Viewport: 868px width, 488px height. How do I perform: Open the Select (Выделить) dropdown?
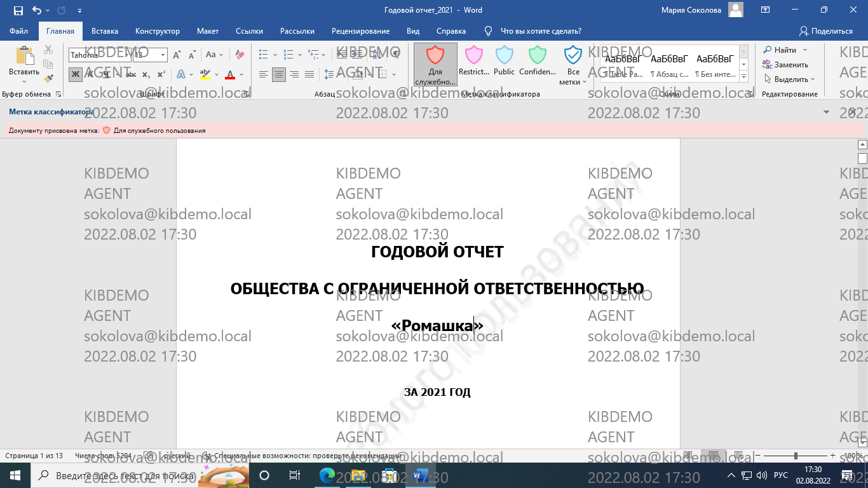pyautogui.click(x=789, y=79)
